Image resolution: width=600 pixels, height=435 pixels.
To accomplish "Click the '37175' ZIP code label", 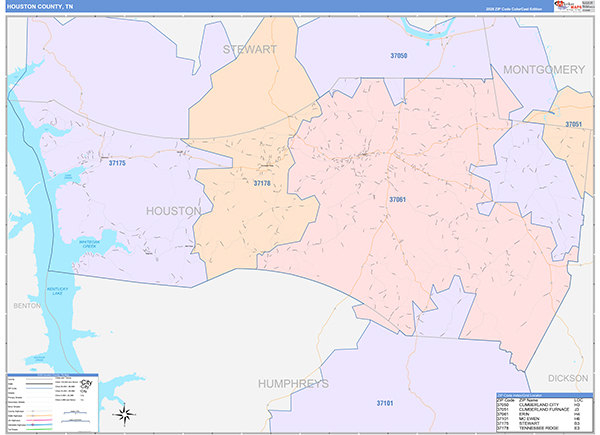I will pyautogui.click(x=117, y=163).
